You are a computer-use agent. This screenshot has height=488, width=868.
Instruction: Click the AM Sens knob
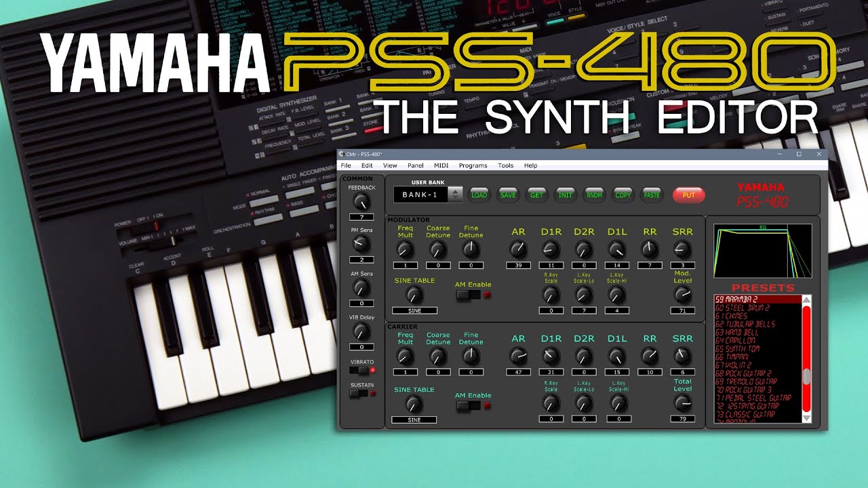pos(361,287)
